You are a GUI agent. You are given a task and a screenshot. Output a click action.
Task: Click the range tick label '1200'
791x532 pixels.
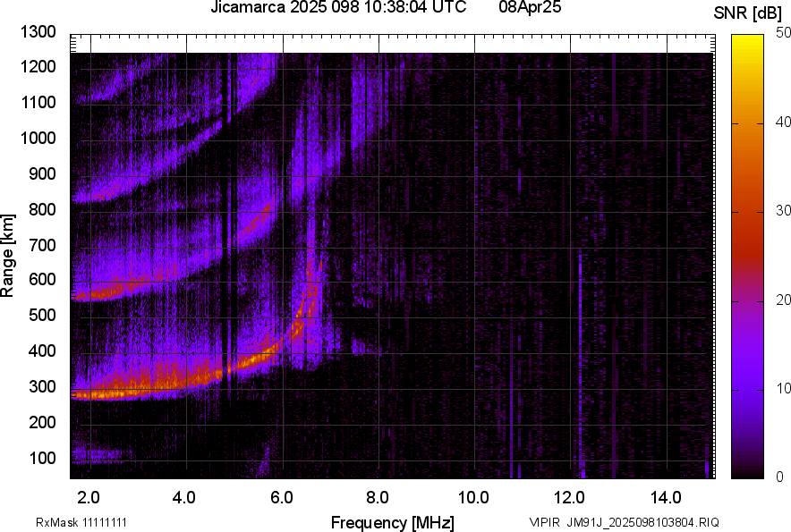pos(38,66)
